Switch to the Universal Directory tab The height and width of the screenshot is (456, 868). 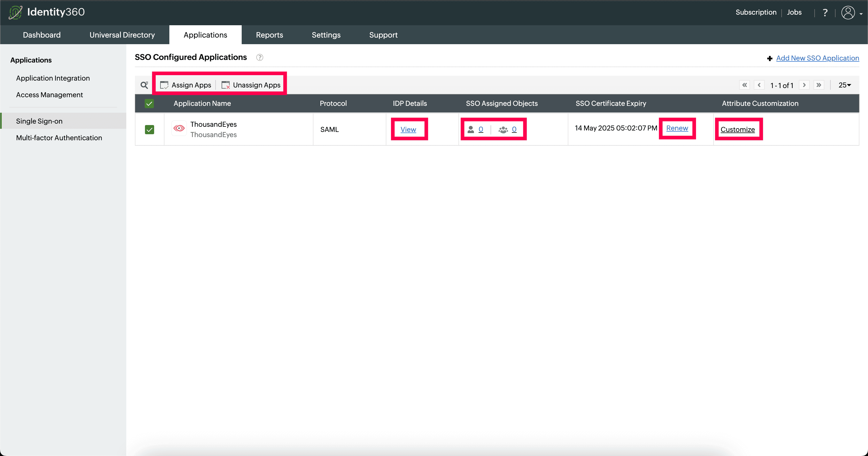coord(122,35)
